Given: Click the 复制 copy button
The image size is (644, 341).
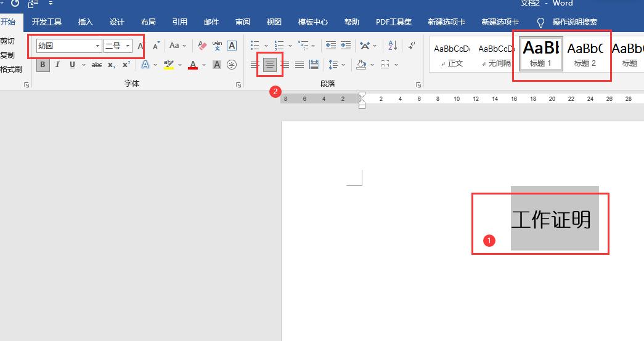Looking at the screenshot, I should 7,55.
